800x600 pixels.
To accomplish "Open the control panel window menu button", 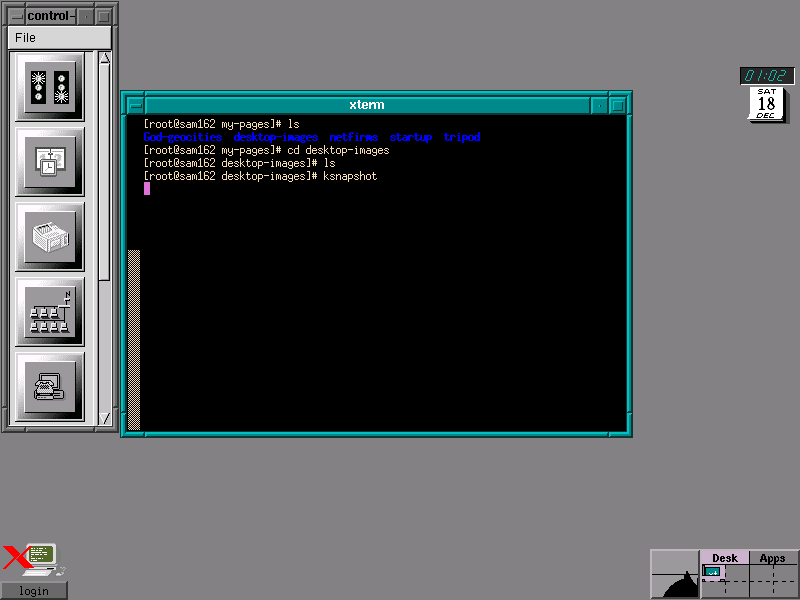I will pos(16,16).
